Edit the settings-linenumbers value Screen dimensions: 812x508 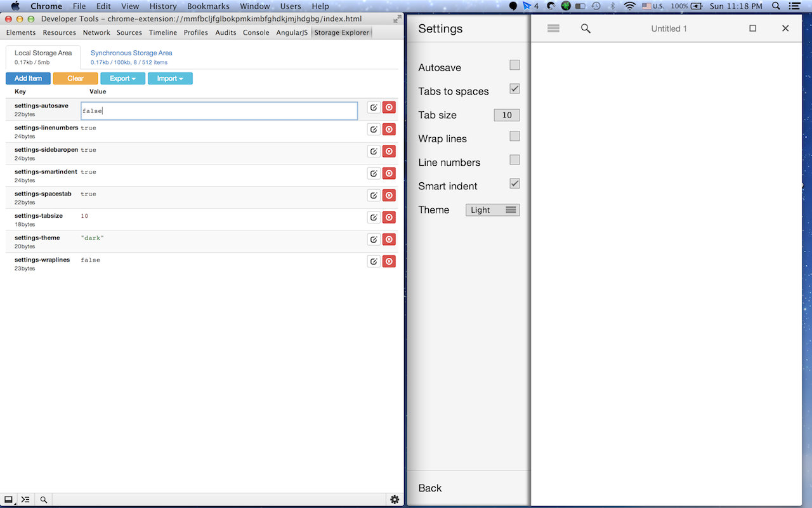pos(374,129)
